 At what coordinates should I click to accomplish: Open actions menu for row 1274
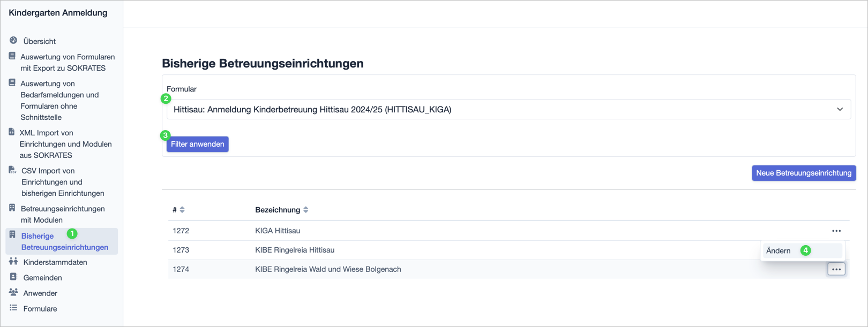click(836, 269)
